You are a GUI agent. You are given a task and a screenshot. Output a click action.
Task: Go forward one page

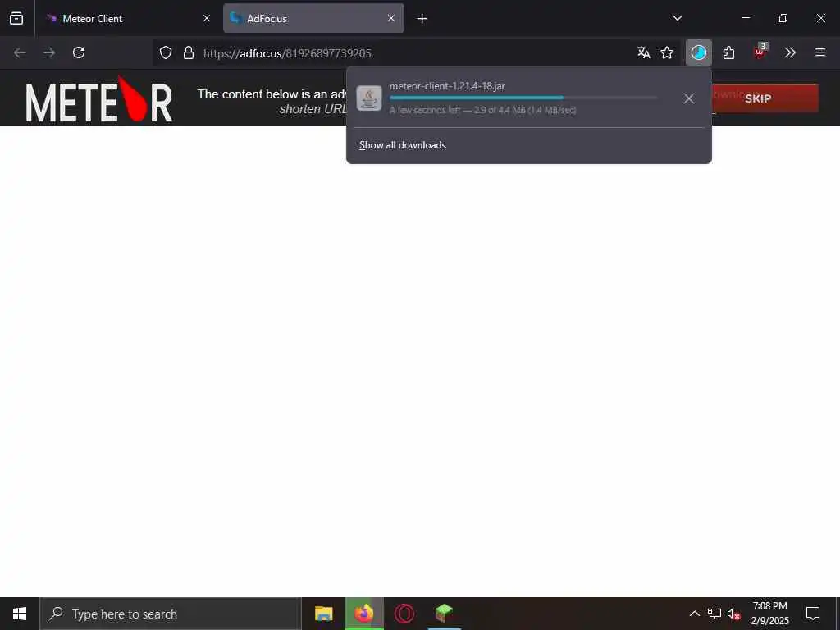point(49,52)
